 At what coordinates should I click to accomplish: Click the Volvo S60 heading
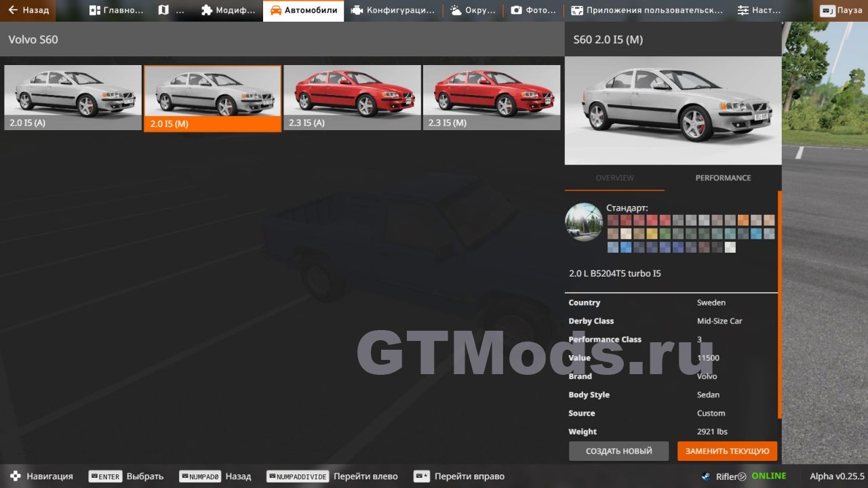tap(33, 39)
